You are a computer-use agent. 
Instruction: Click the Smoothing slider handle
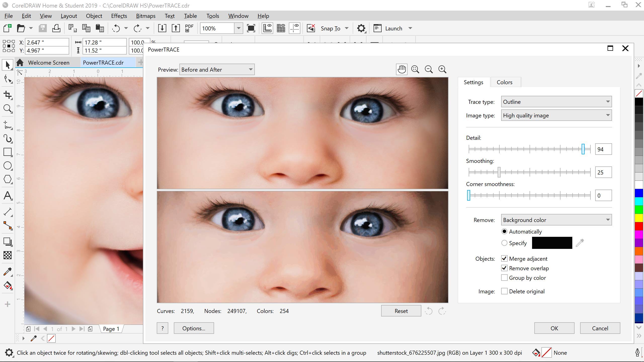[x=499, y=172]
